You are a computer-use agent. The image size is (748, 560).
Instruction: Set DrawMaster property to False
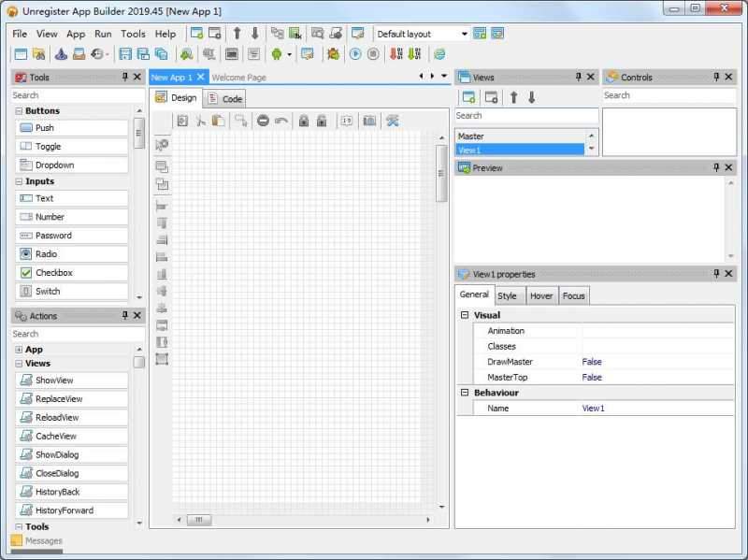591,362
